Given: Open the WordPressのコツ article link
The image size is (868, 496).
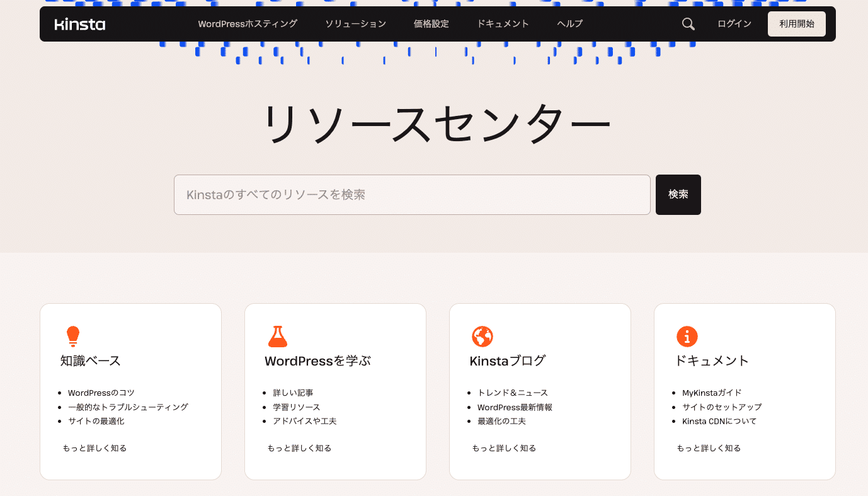Looking at the screenshot, I should (101, 392).
